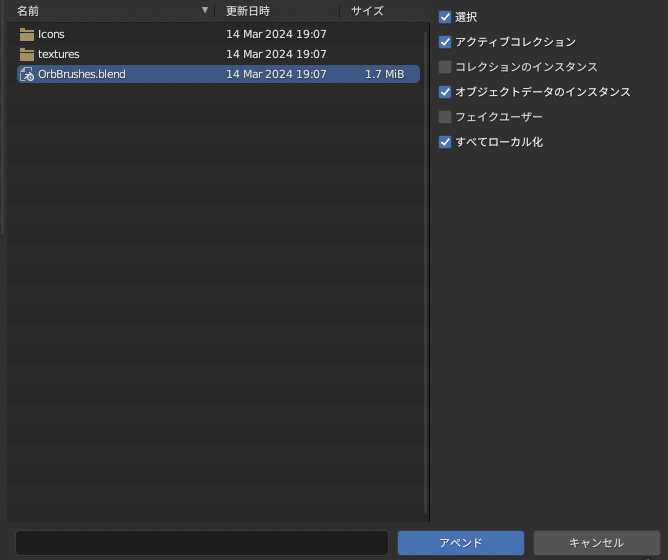668x560 pixels.
Task: Sort by the 名前 column header
Action: pos(28,11)
